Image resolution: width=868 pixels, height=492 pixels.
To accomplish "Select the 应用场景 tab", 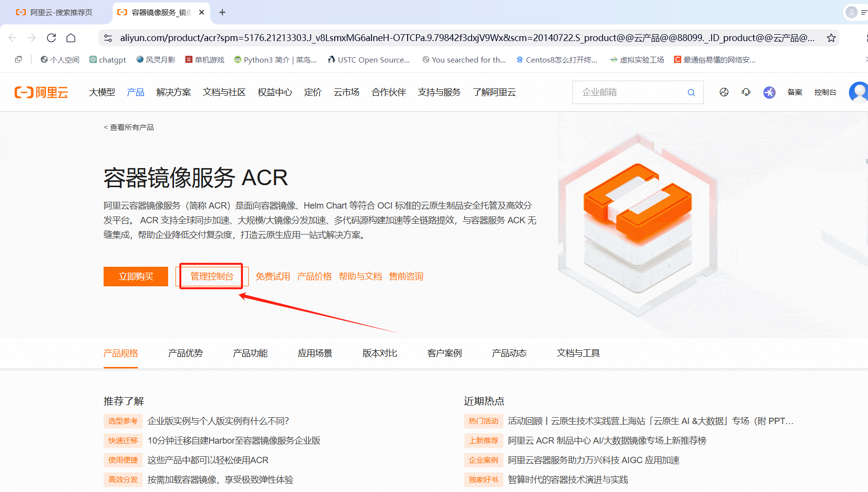I will click(315, 353).
